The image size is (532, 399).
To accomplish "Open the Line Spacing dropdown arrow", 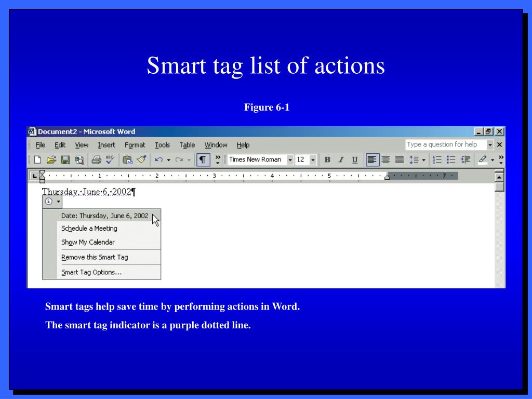I will point(424,160).
